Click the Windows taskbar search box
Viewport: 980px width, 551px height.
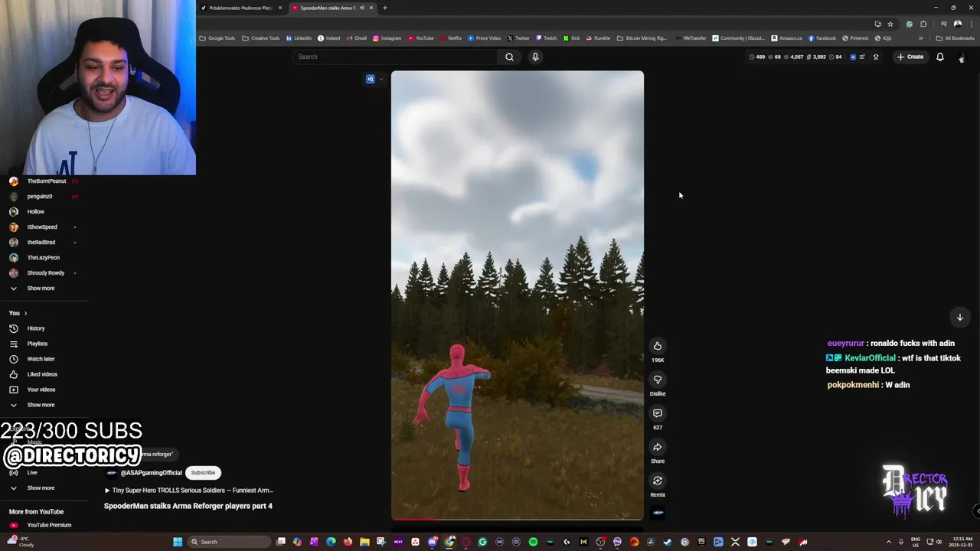click(x=229, y=542)
